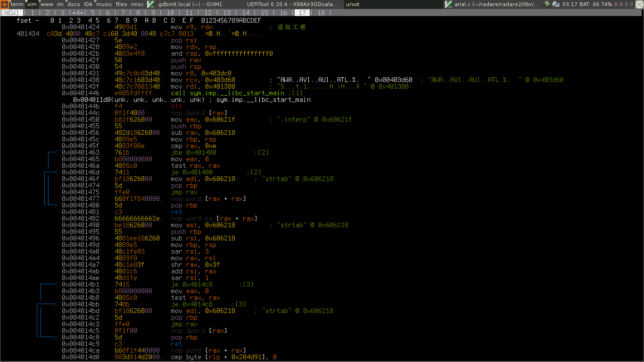
Task: Switch to the 'misc' workspace tag
Action: pyautogui.click(x=137, y=4)
